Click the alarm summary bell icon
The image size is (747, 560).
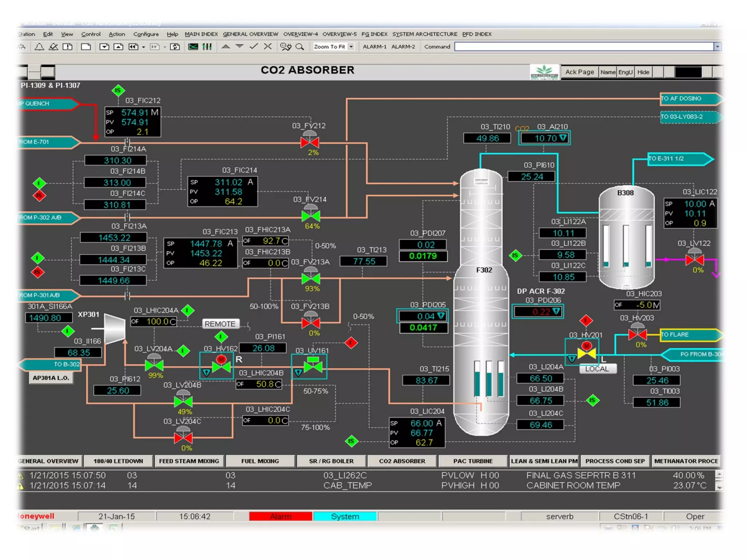39,47
